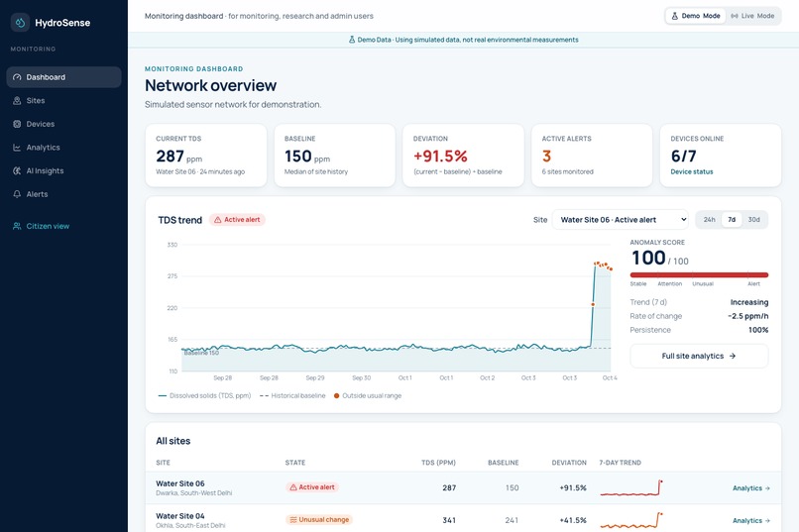Click orange Outside usual range legend dot
Screen dimensions: 799x532
click(336, 395)
